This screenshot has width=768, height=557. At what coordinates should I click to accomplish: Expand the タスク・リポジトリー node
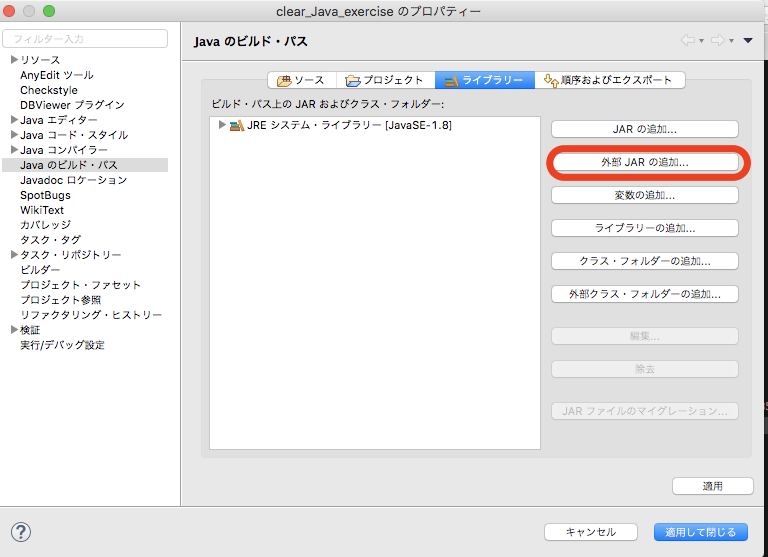(x=14, y=254)
